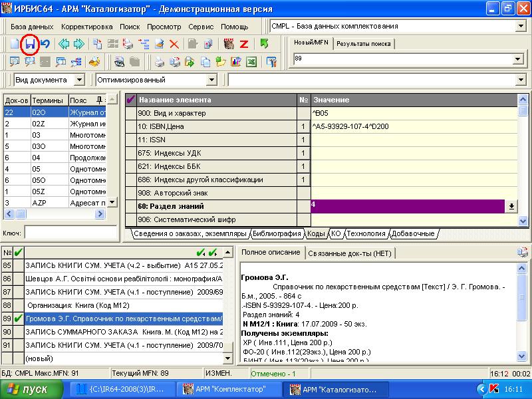Viewport: 532px width, 399px height.
Task: Switch to 'Результаты поиска' tab
Action: [362, 45]
